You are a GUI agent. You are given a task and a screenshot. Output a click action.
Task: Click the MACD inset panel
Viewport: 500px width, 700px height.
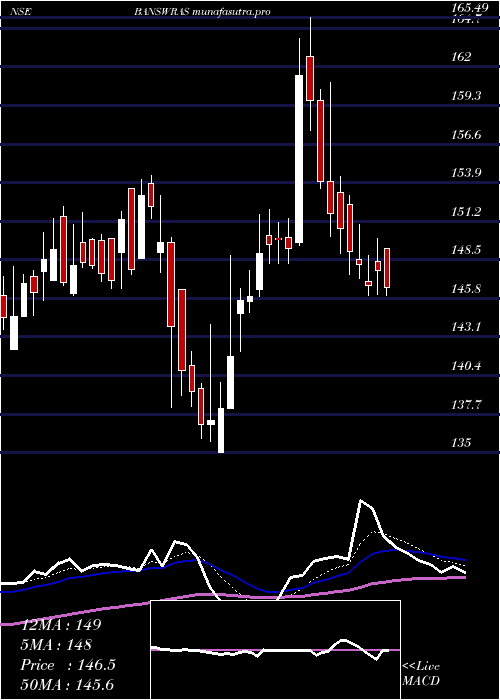[275, 650]
